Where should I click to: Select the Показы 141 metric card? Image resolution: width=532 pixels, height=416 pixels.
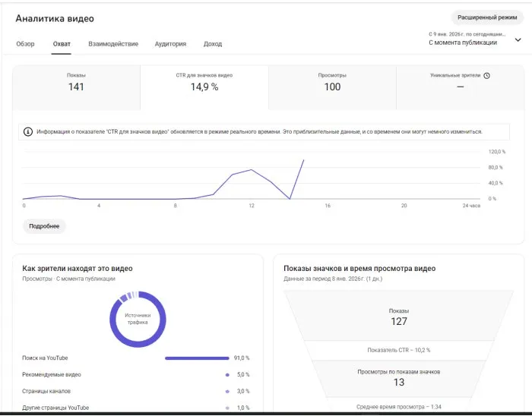[76, 87]
